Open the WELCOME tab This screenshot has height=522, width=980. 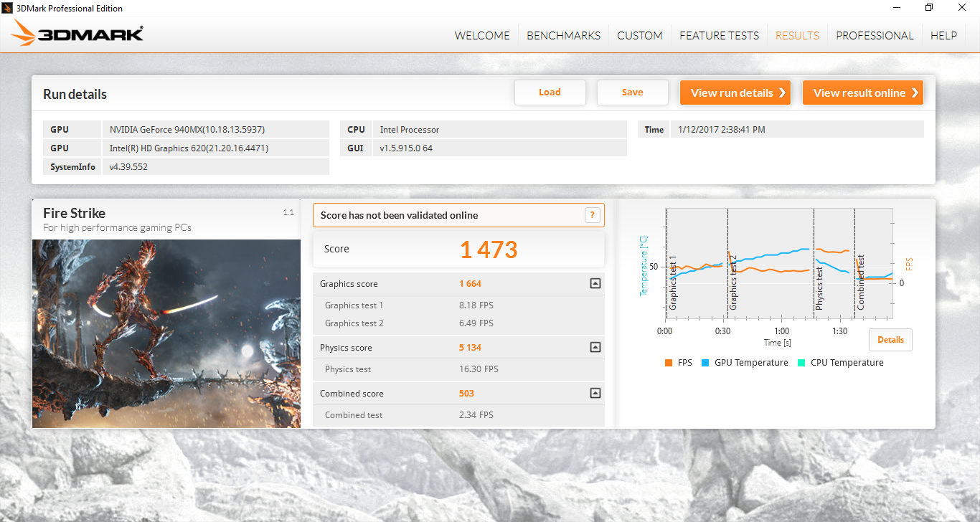(x=482, y=35)
